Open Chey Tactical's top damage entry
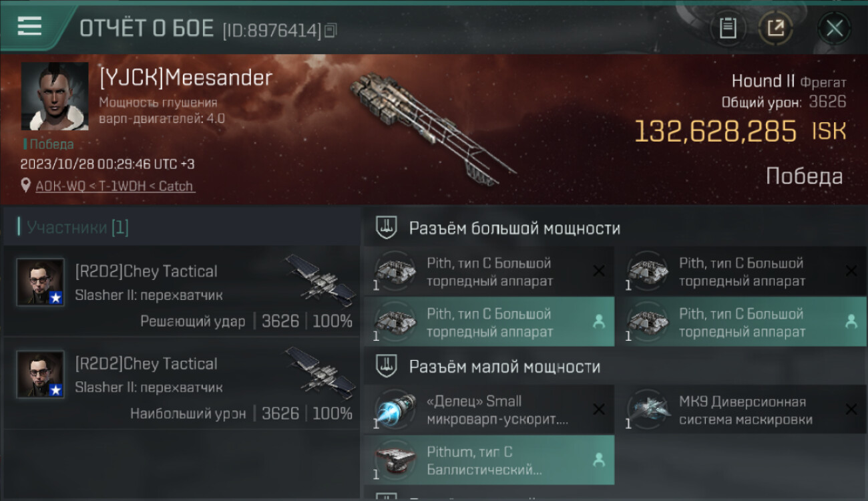Screen dimensions: 868x501 click(182, 383)
